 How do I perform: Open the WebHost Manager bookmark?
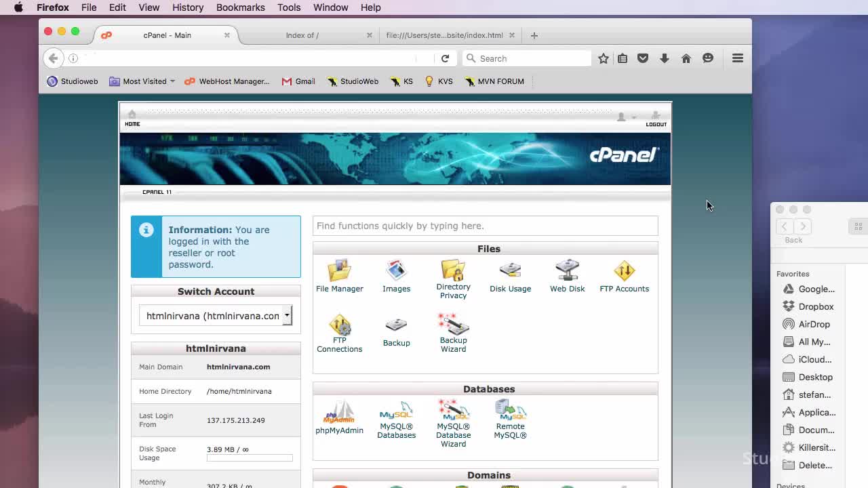pos(226,81)
